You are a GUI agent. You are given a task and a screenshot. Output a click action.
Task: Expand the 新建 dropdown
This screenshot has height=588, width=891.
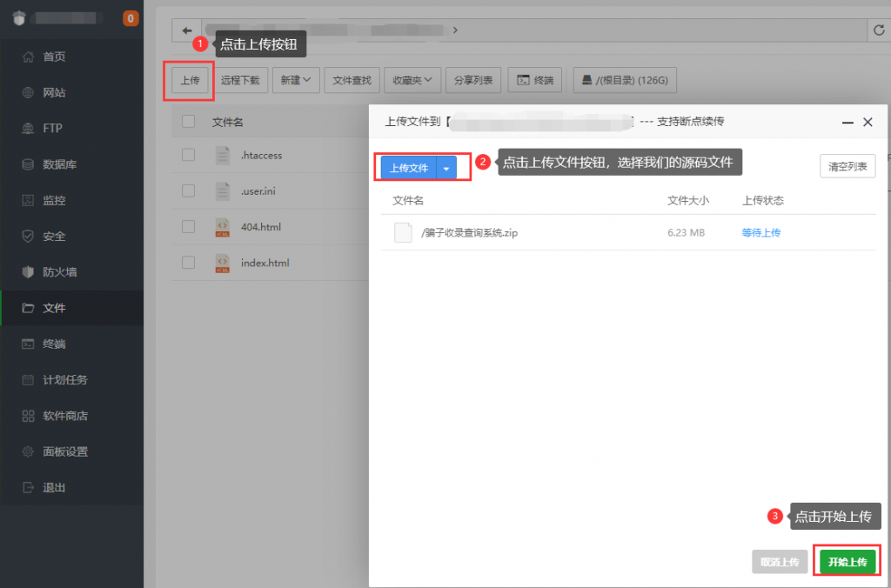(x=296, y=80)
